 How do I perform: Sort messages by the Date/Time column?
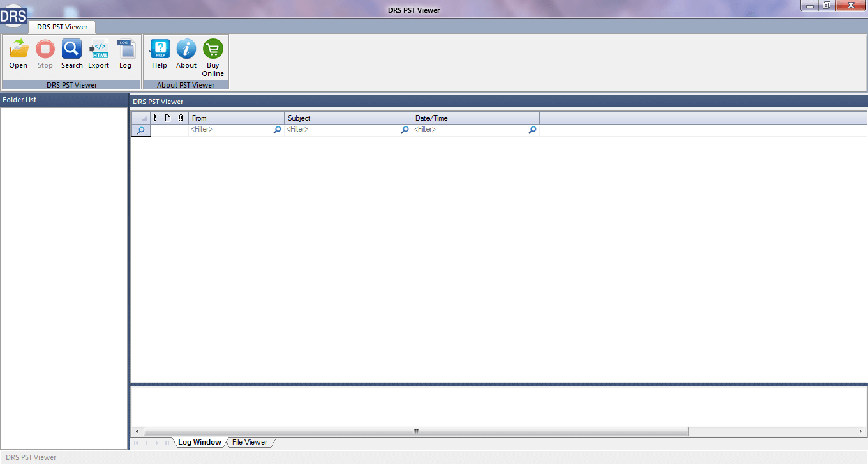click(475, 118)
